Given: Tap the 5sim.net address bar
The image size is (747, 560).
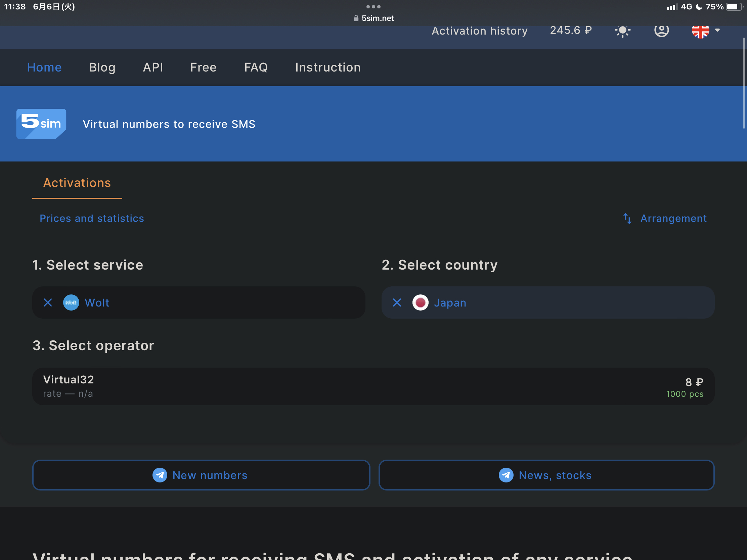Looking at the screenshot, I should [373, 18].
